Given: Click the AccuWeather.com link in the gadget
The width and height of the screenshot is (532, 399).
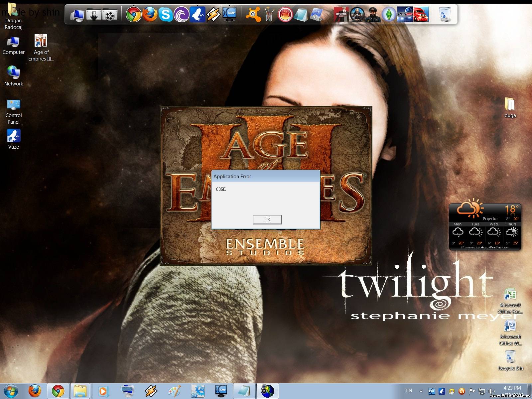Looking at the screenshot, I should pyautogui.click(x=494, y=247).
